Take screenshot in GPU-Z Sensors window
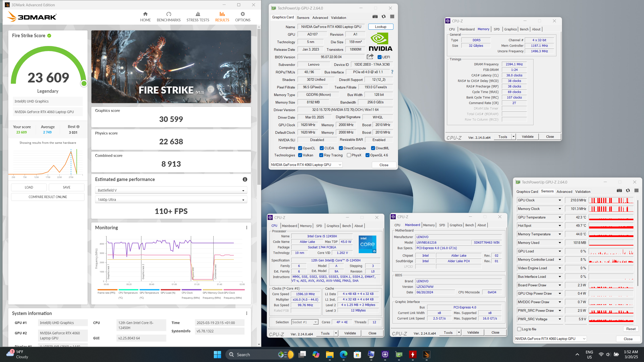The height and width of the screenshot is (362, 644). [619, 191]
